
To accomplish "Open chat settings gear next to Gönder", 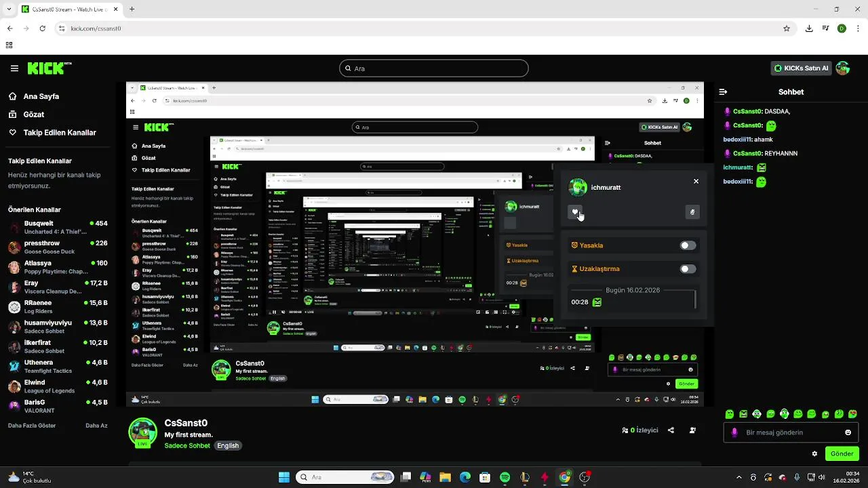I will click(814, 453).
